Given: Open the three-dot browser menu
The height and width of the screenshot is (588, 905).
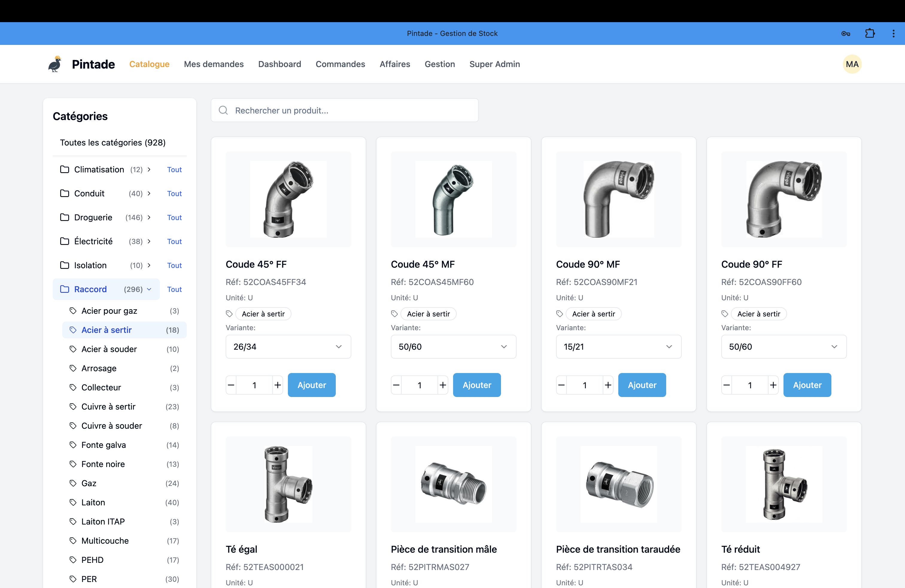Looking at the screenshot, I should pyautogui.click(x=893, y=34).
